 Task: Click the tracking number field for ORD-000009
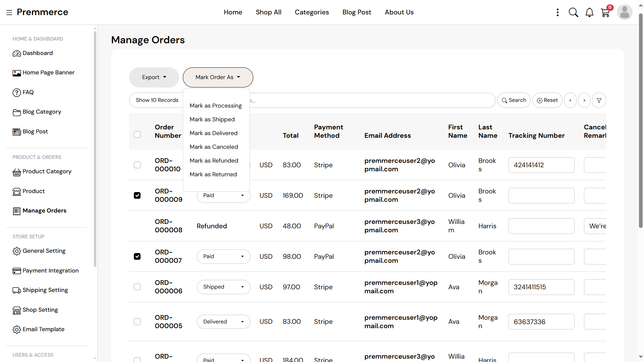[541, 195]
